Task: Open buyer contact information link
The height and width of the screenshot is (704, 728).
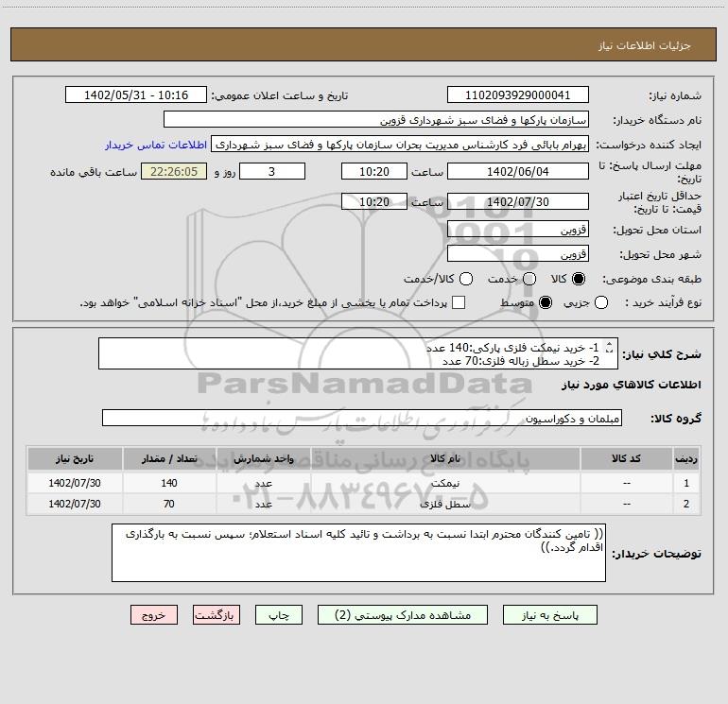Action: [x=156, y=145]
